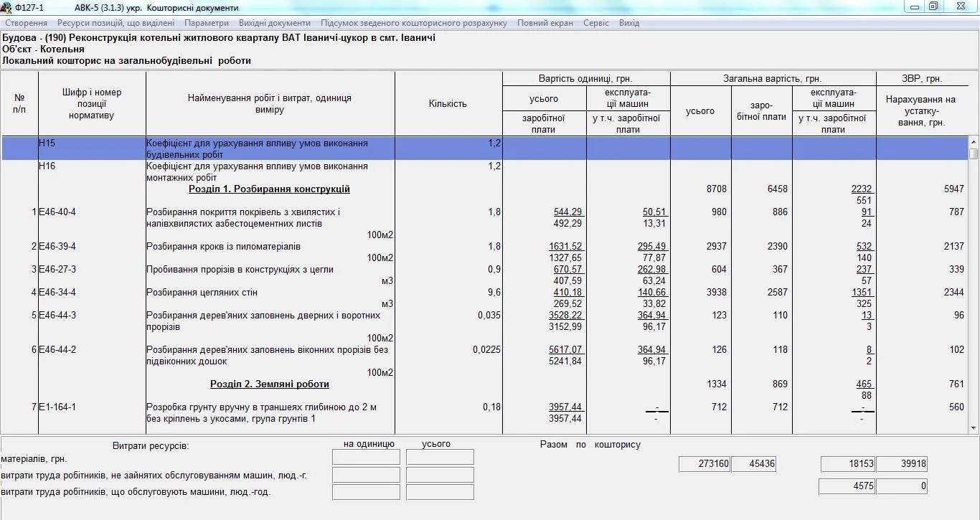Choose Вихід in the menu bar
The height and width of the screenshot is (520, 980).
629,23
